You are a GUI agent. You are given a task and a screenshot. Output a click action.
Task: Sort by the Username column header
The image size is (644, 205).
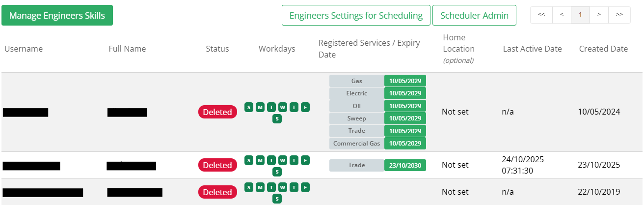pos(24,49)
